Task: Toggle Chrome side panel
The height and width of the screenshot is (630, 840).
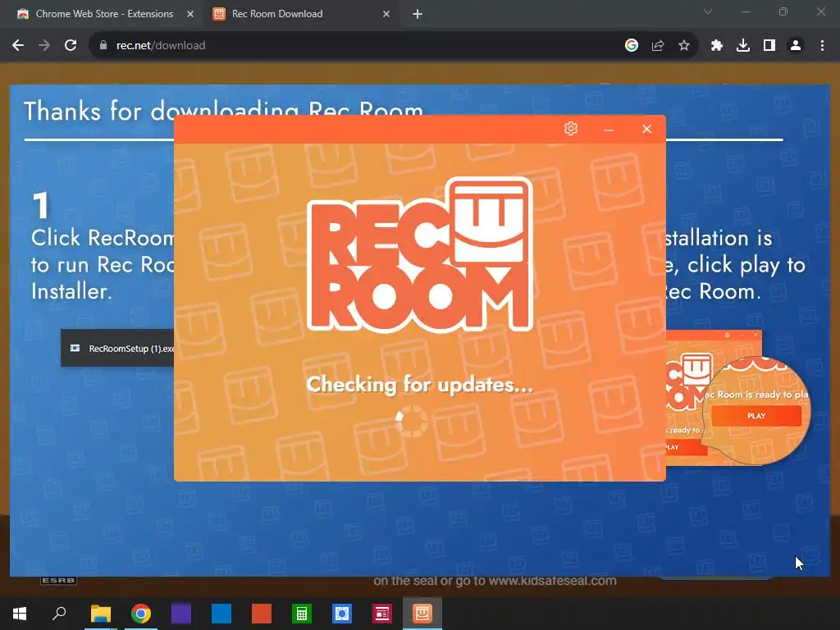Action: coord(769,46)
